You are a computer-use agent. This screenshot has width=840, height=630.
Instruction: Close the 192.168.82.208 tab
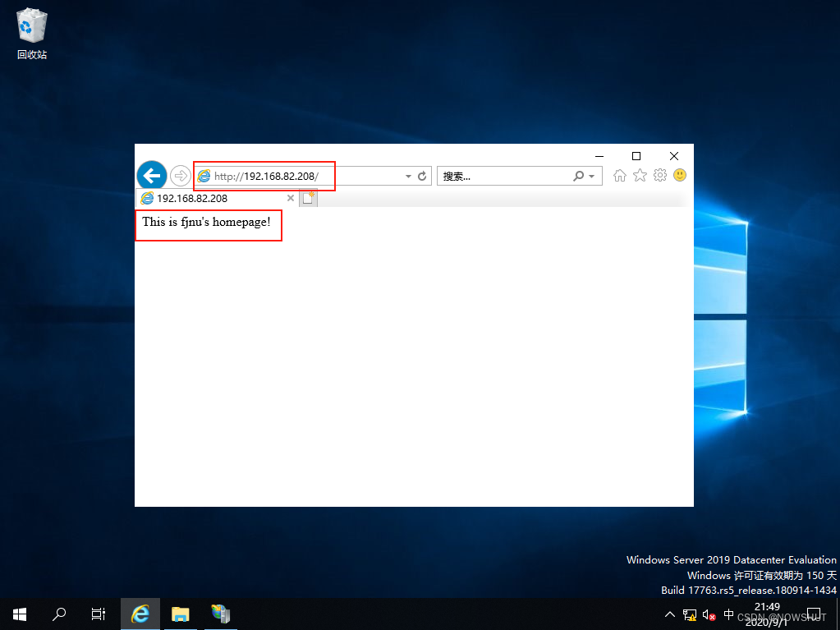[x=291, y=198]
